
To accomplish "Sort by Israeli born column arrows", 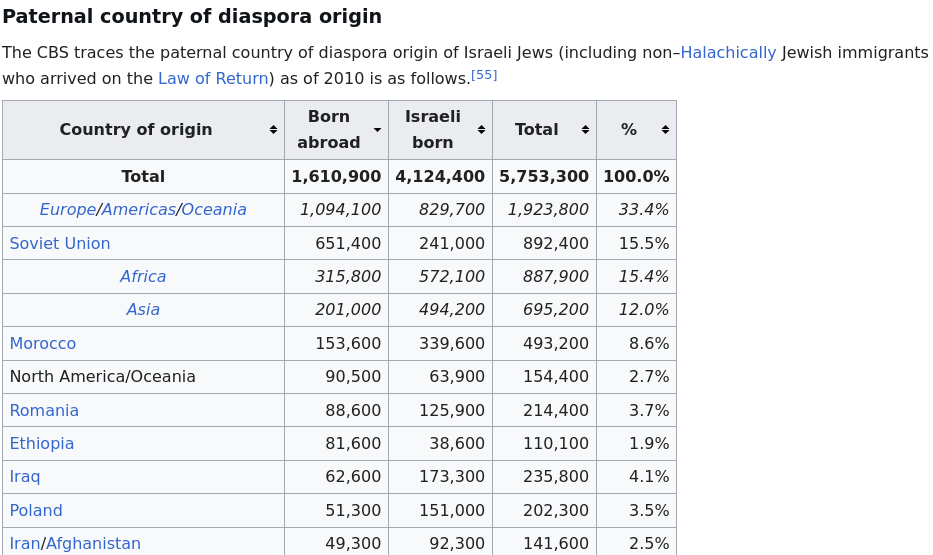I will [481, 130].
